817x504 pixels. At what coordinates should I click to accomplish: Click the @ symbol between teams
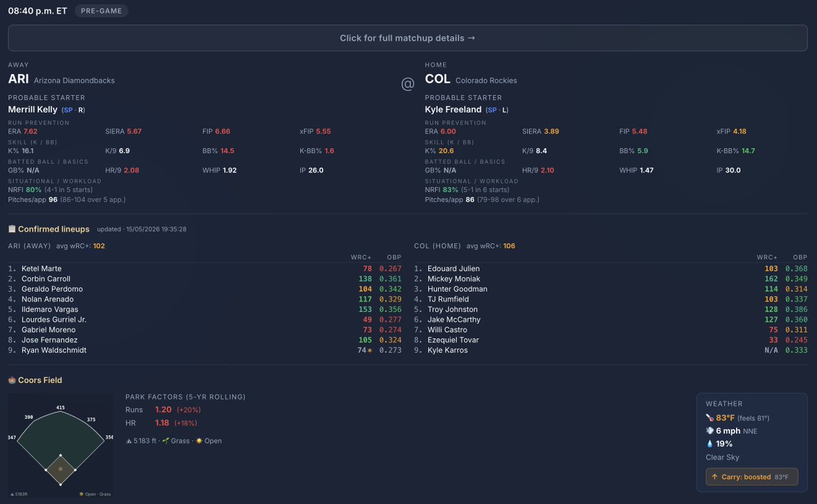click(408, 84)
